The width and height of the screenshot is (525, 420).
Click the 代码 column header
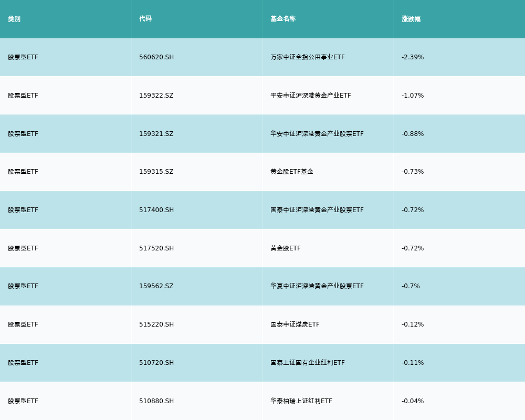145,19
